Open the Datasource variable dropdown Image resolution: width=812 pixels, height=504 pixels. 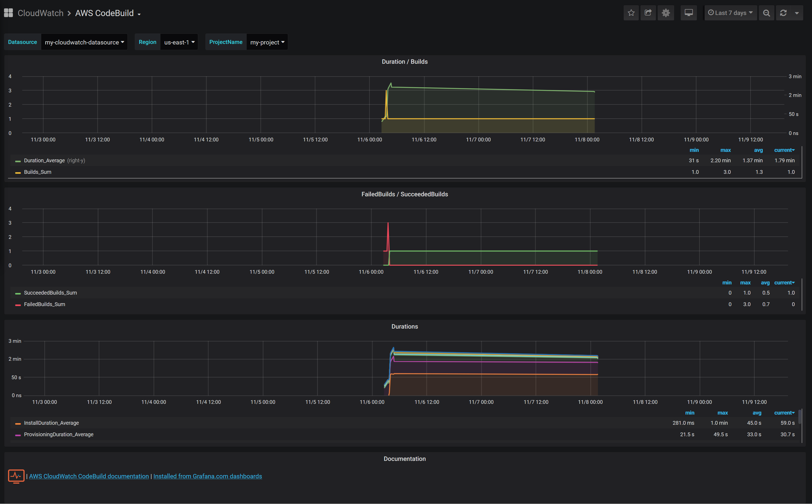(84, 42)
